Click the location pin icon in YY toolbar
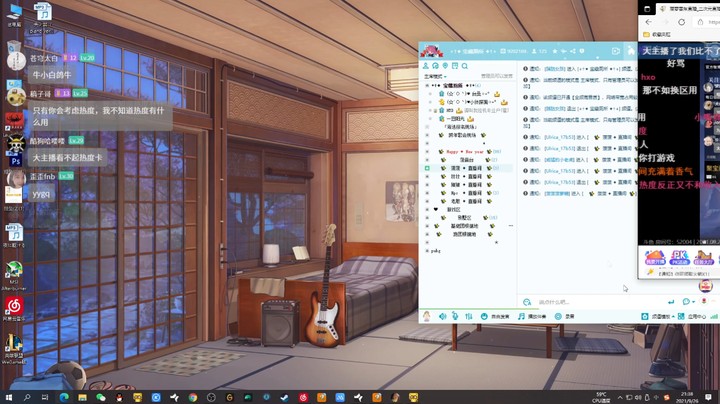 tap(445, 66)
